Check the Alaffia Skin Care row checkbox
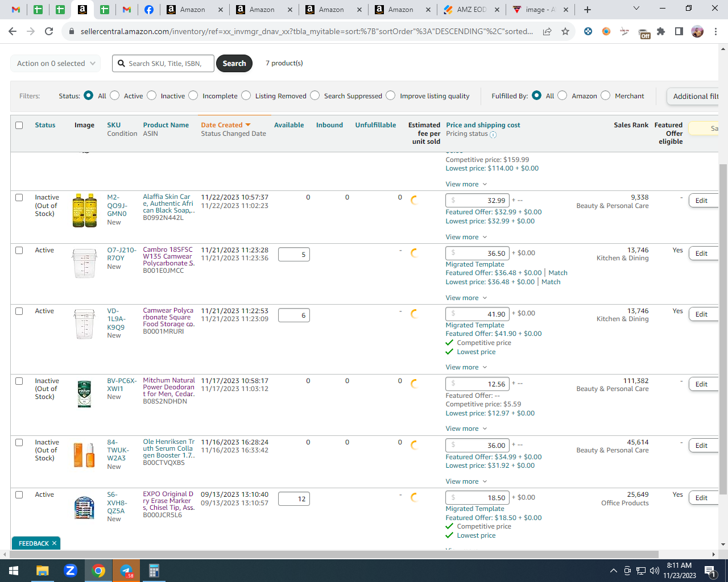Viewport: 728px width, 582px height. click(19, 198)
